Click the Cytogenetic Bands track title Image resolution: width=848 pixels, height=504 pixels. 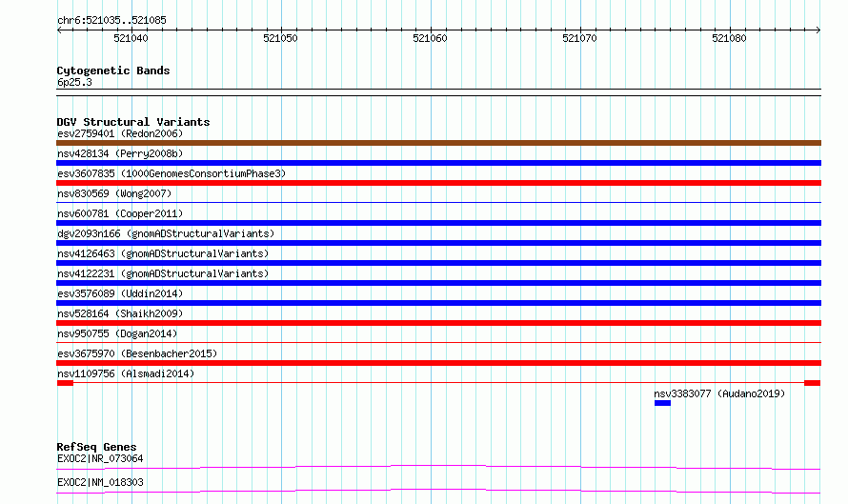(x=113, y=71)
